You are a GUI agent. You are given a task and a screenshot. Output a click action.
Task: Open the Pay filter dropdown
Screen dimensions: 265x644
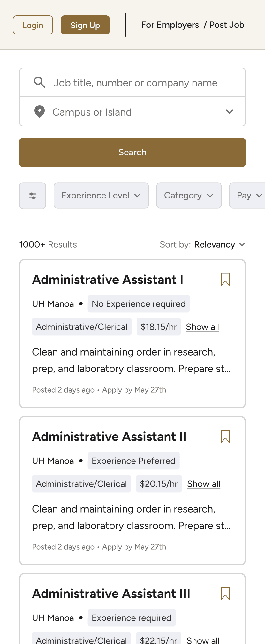[247, 195]
